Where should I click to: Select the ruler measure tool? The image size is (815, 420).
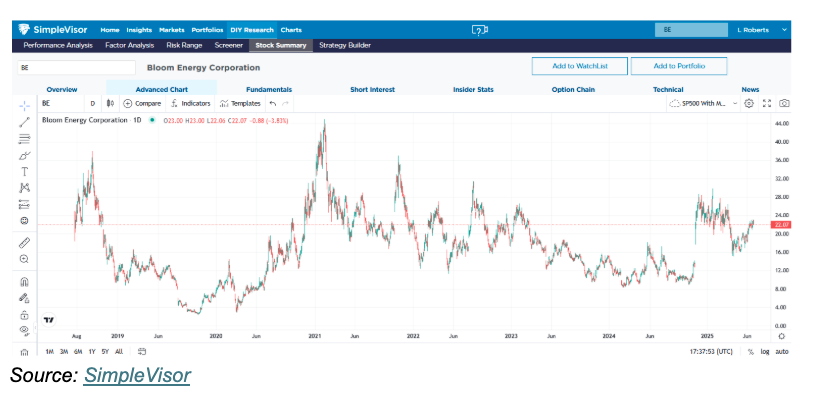click(x=24, y=243)
